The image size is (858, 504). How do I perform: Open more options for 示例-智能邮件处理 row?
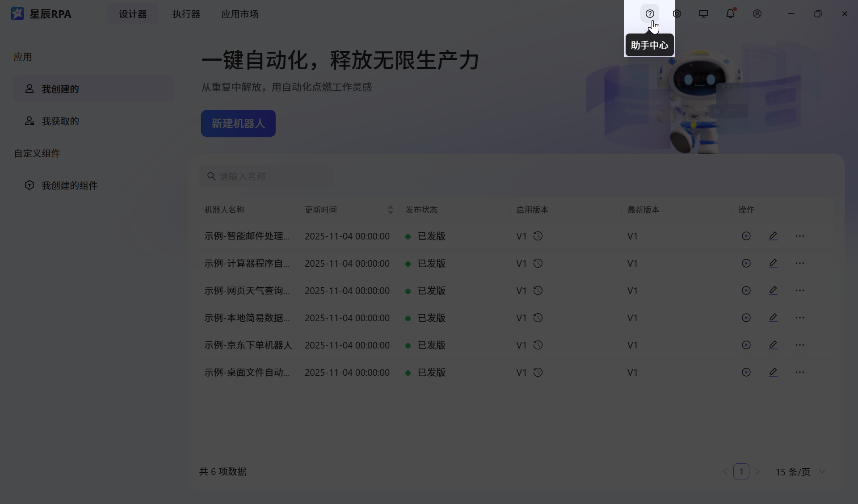point(799,236)
